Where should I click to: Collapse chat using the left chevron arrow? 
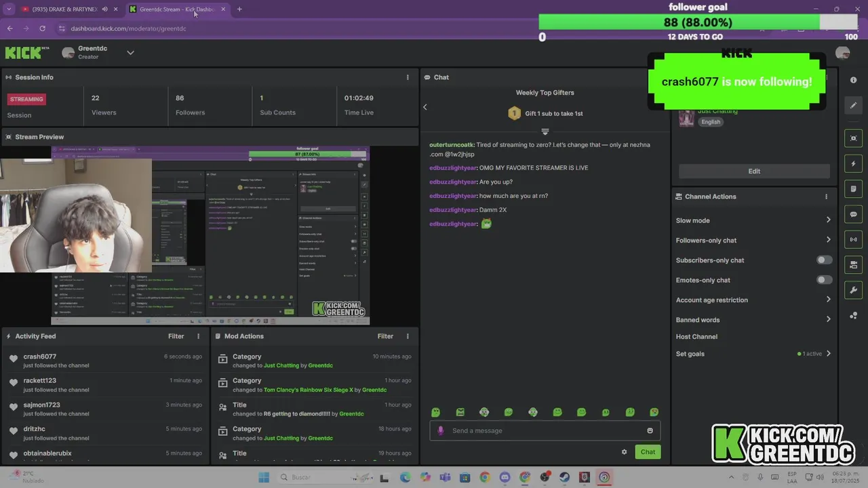pos(425,107)
